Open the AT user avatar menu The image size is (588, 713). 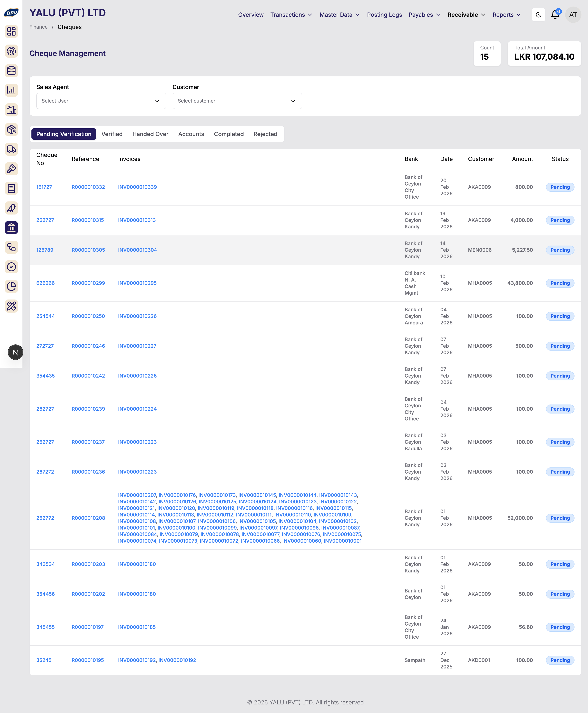(x=573, y=15)
